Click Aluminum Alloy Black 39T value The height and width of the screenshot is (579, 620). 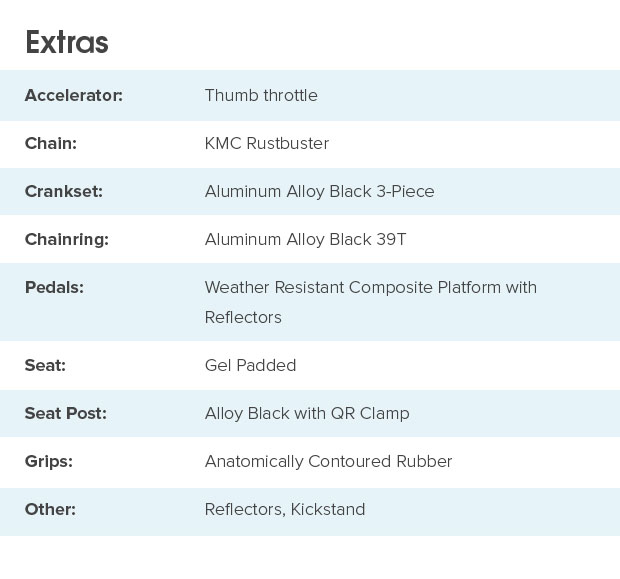click(305, 239)
